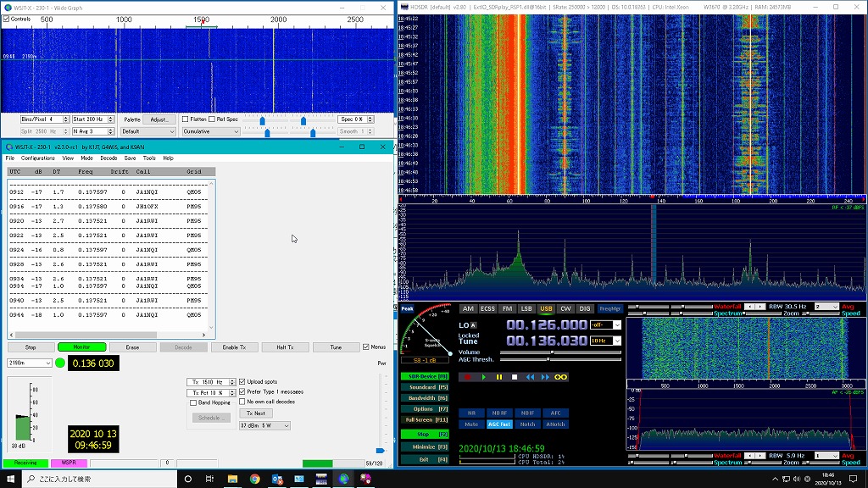The image size is (868, 488).
Task: Open the Mode menu
Action: tap(87, 158)
